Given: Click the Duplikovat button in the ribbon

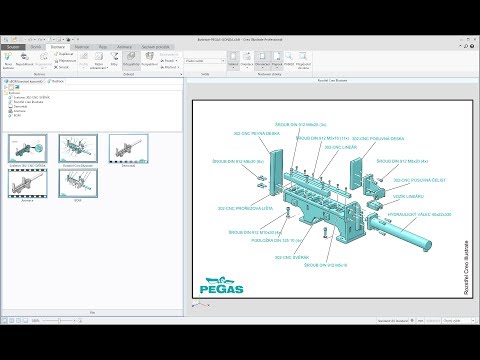Looking at the screenshot, I should (x=64, y=54).
